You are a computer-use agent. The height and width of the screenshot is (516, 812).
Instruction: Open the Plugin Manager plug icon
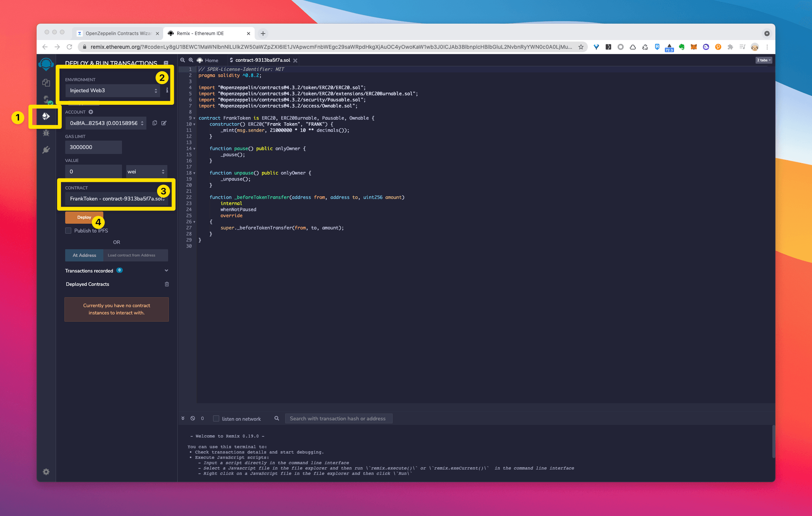pyautogui.click(x=46, y=150)
